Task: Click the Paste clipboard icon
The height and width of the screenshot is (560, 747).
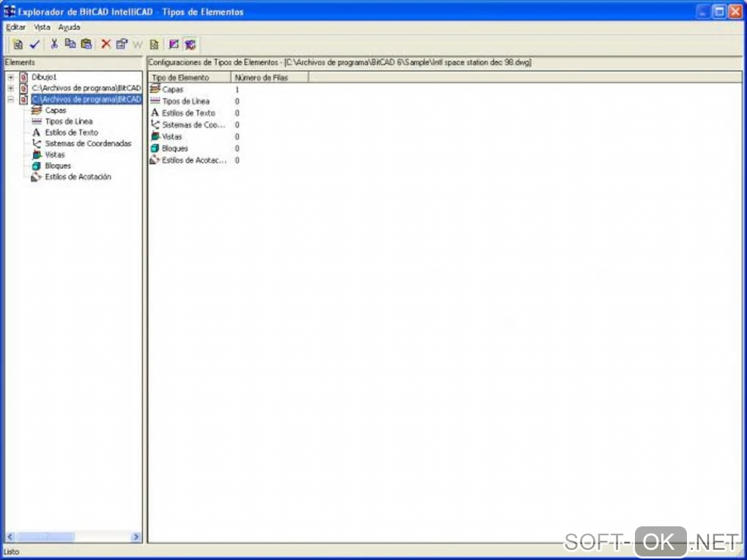Action: [86, 44]
